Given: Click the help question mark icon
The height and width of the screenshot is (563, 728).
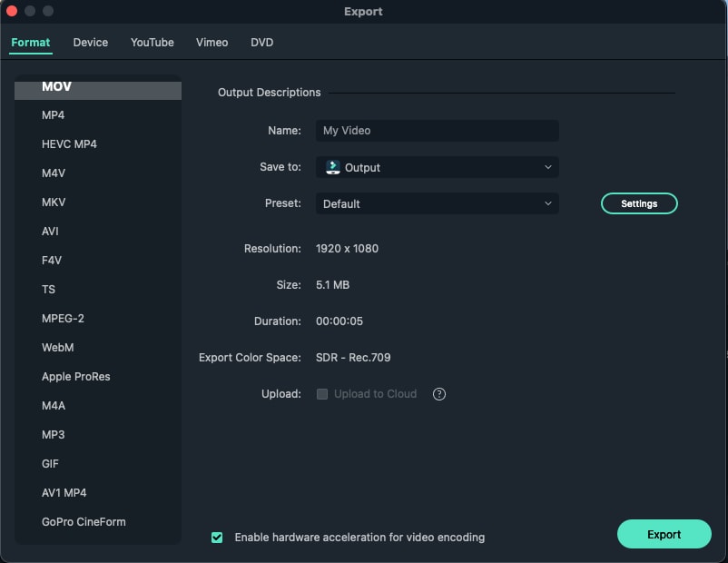Looking at the screenshot, I should 439,394.
